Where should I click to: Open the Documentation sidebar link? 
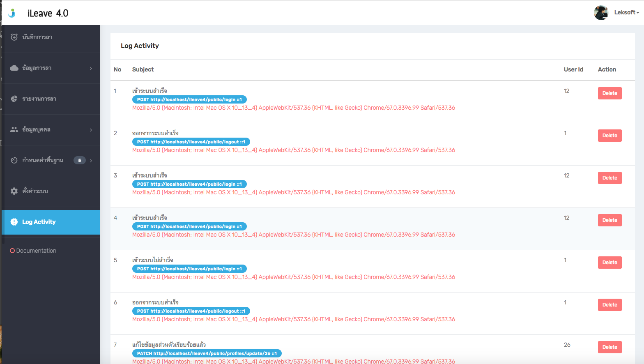[x=33, y=251]
